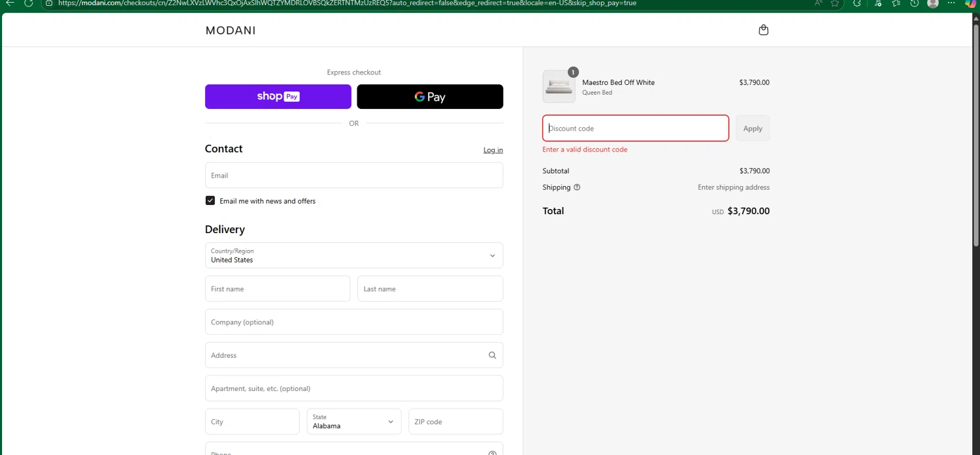Open the State dropdown showing Alabama
Screen dimensions: 980x455
(x=354, y=422)
